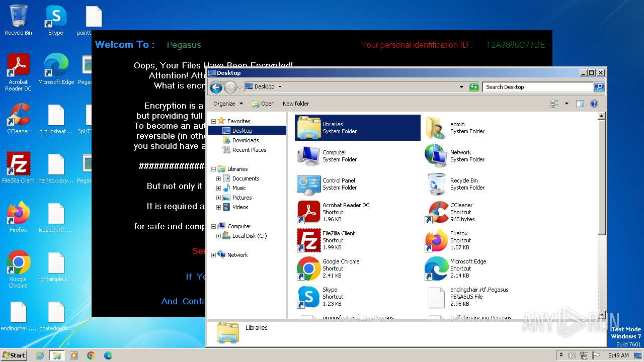Image resolution: width=644 pixels, height=362 pixels.
Task: Toggle the preview pane button
Action: [x=580, y=104]
